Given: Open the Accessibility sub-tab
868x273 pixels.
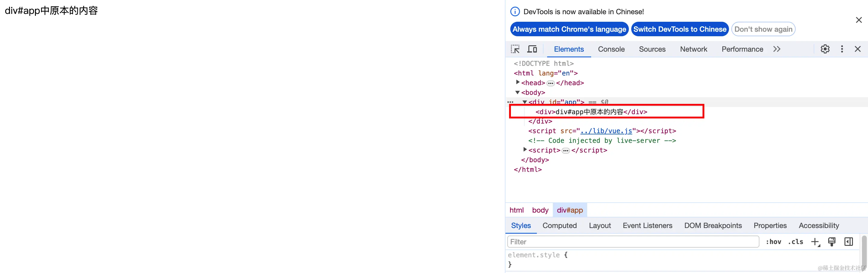Looking at the screenshot, I should point(819,225).
